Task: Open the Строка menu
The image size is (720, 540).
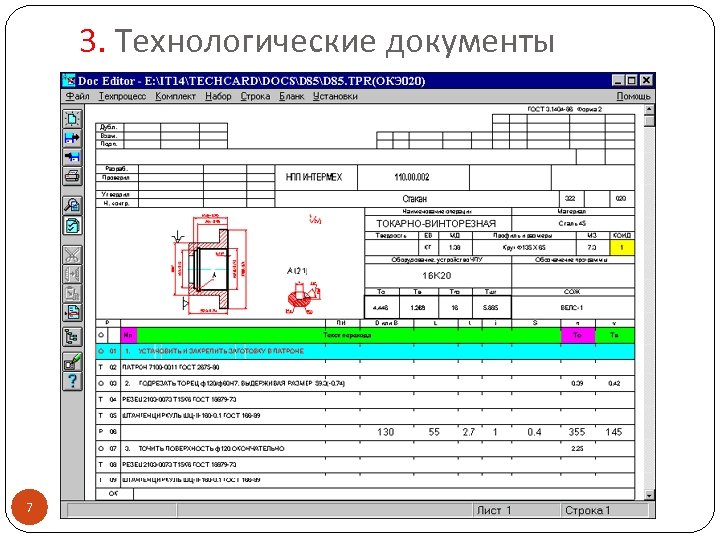Action: [255, 96]
